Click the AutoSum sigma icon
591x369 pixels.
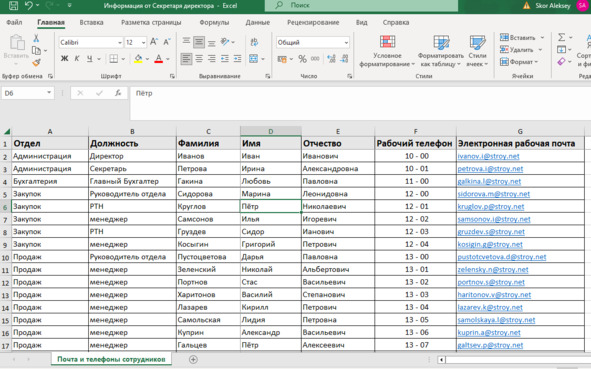pyautogui.click(x=562, y=37)
